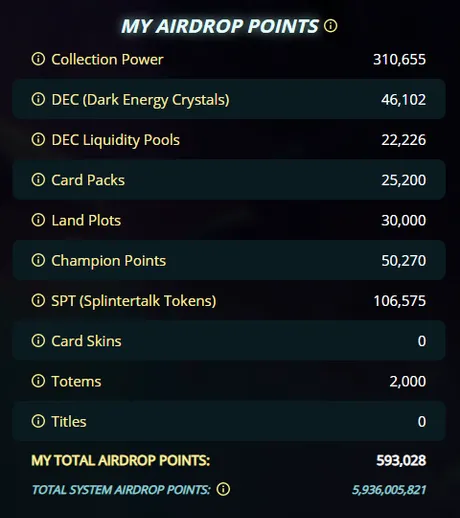
Task: Click the system total 5,936,005,821
Action: click(389, 490)
